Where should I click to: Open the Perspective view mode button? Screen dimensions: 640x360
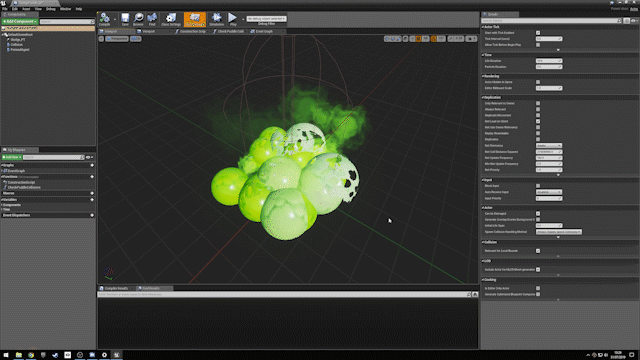click(x=117, y=39)
